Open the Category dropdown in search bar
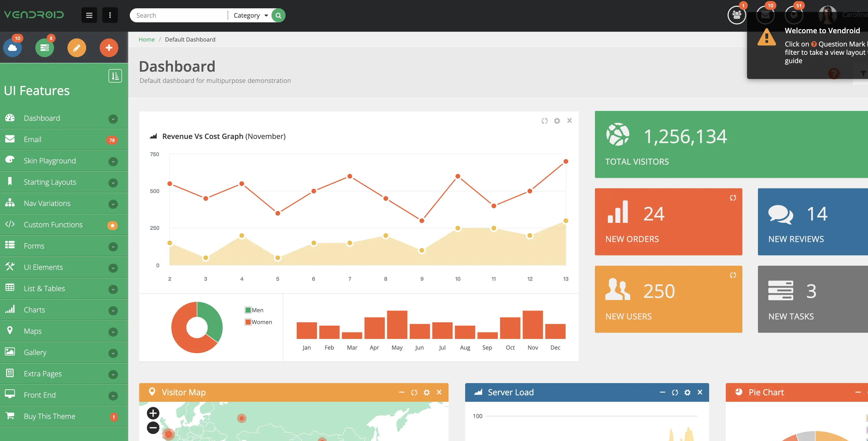This screenshot has width=868, height=441. pyautogui.click(x=251, y=16)
